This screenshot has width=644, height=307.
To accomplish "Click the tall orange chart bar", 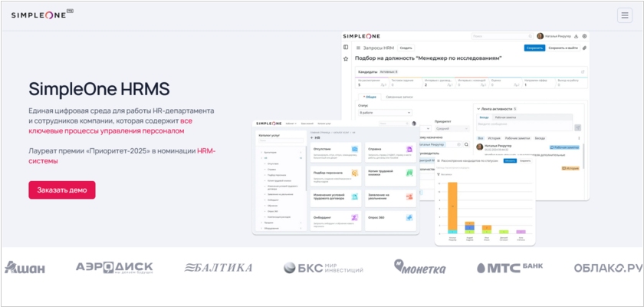I will pyautogui.click(x=452, y=206).
